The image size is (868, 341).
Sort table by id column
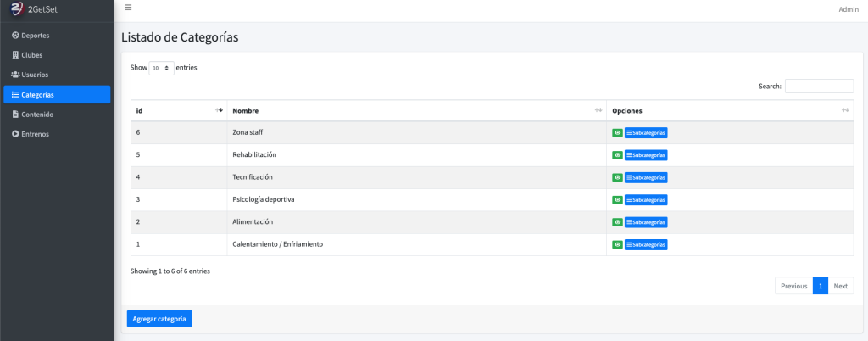click(x=178, y=111)
